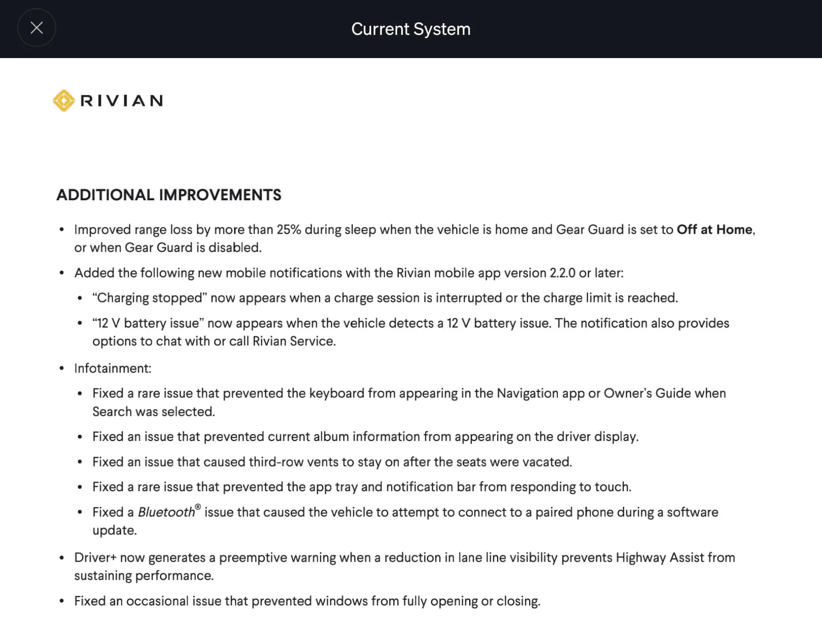Select the range loss improvement bullet
The height and width of the screenshot is (644, 822).
(415, 238)
